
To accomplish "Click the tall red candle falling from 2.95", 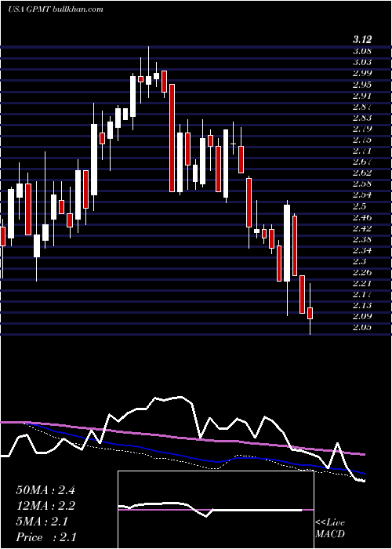I will click(172, 138).
